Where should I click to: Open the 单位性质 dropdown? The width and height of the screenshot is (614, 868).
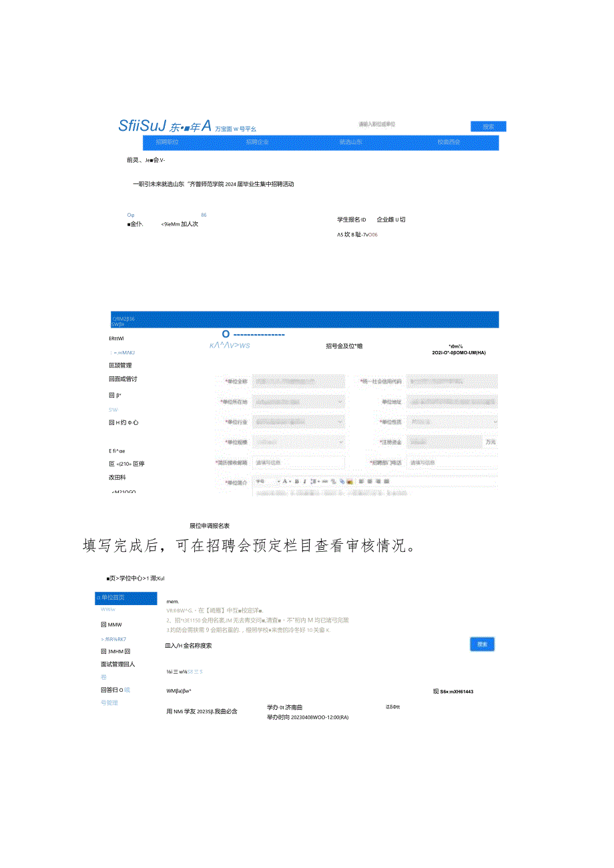click(452, 422)
